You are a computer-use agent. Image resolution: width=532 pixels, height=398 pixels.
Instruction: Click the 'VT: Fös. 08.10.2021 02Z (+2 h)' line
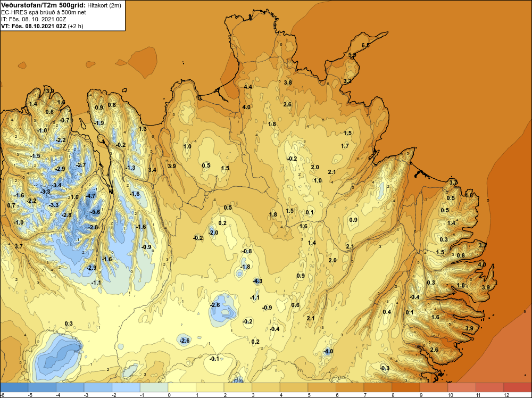pos(42,26)
